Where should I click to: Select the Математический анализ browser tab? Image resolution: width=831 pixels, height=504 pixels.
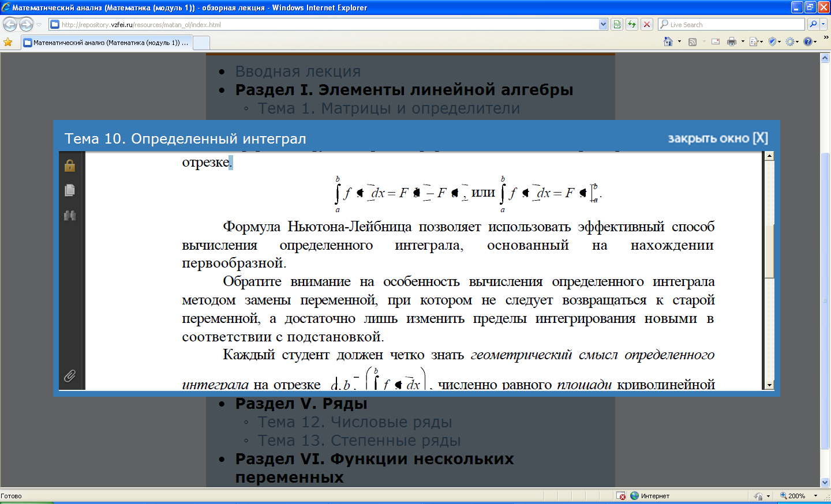tap(107, 43)
